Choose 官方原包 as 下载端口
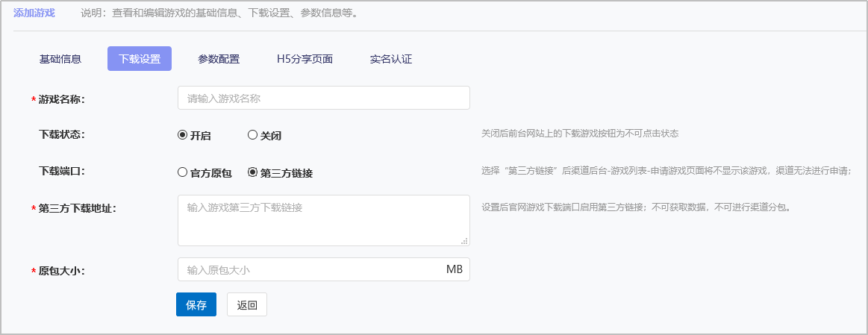The width and height of the screenshot is (868, 335). coord(182,172)
